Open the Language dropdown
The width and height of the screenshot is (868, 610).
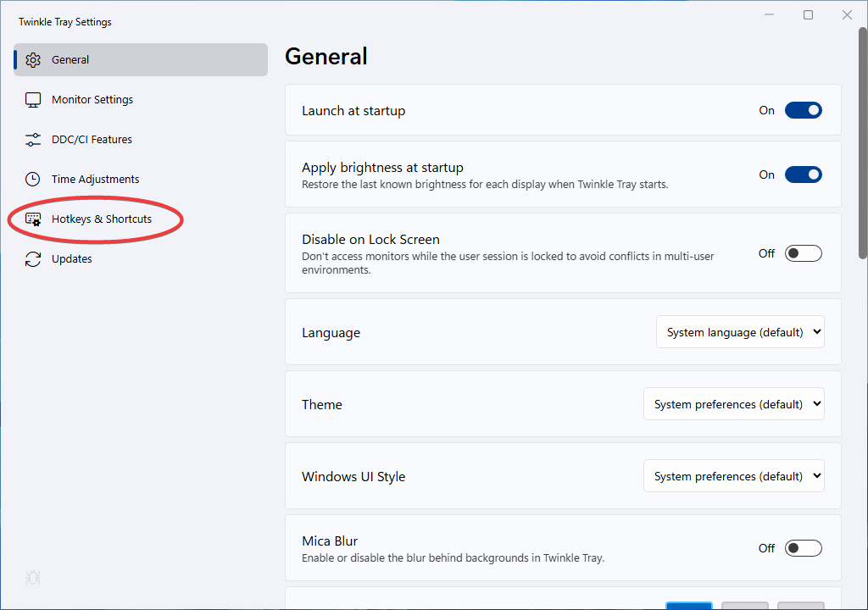point(740,332)
